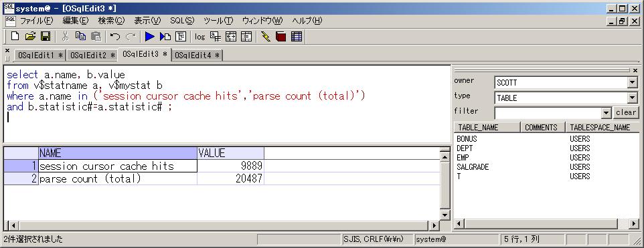Close the object list side panel

click(635, 70)
